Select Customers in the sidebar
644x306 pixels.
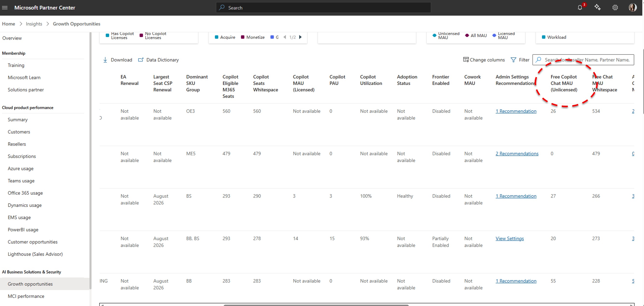[x=19, y=132]
